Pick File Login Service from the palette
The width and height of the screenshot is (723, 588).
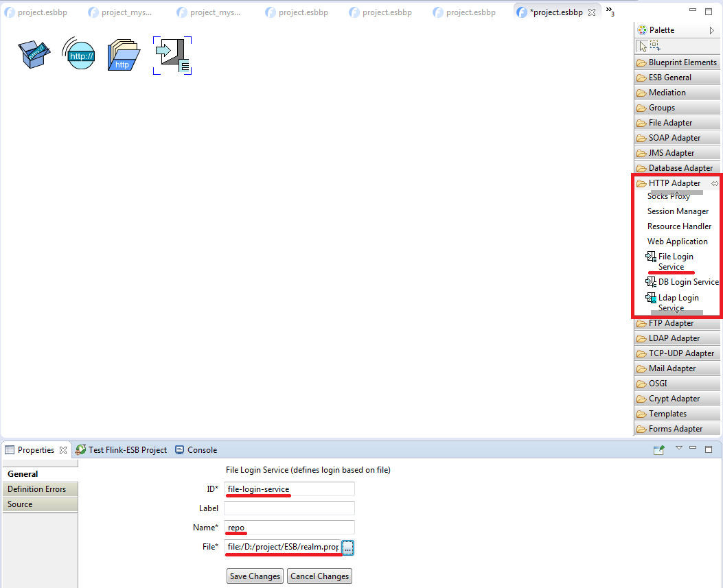tap(675, 257)
